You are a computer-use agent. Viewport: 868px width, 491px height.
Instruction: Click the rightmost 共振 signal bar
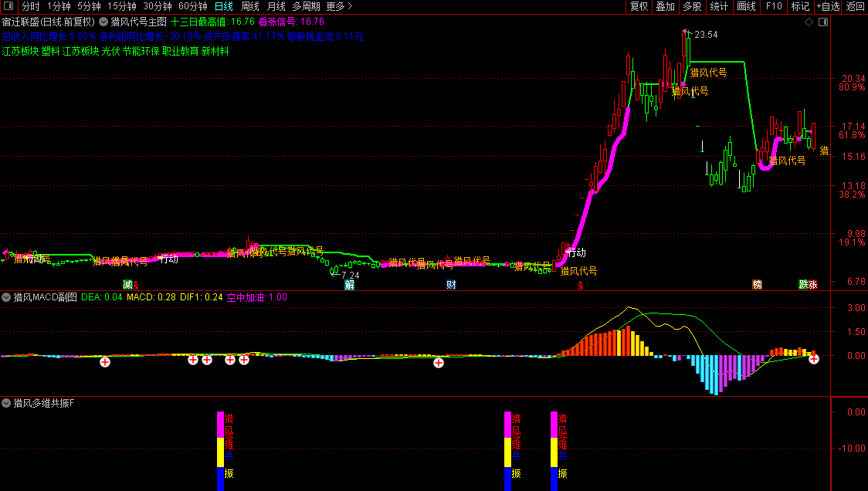pos(554,451)
